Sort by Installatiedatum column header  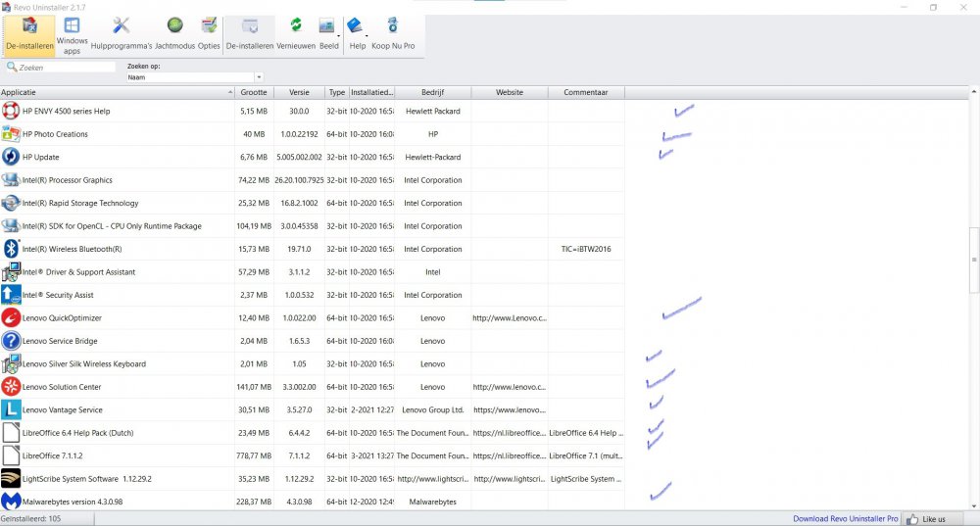coord(371,92)
